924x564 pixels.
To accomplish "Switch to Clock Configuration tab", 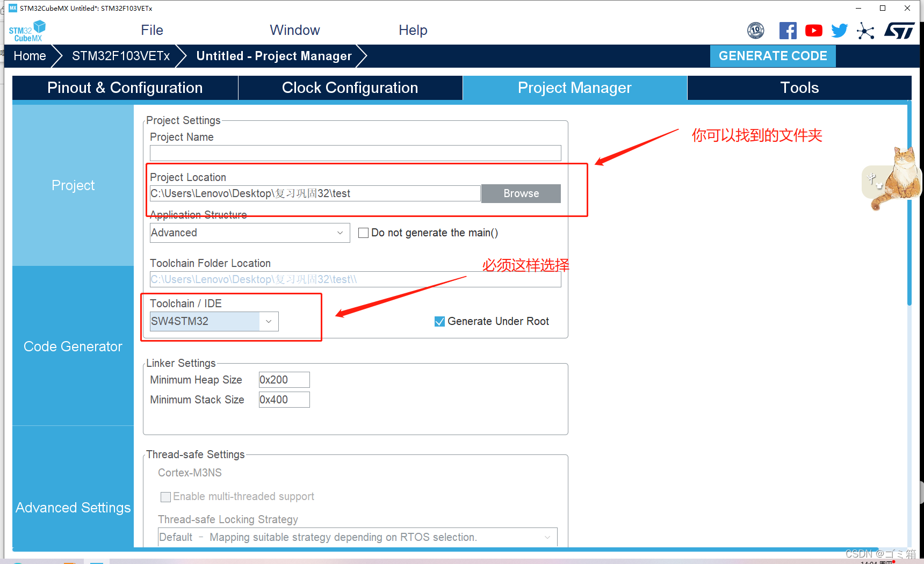I will 350,88.
